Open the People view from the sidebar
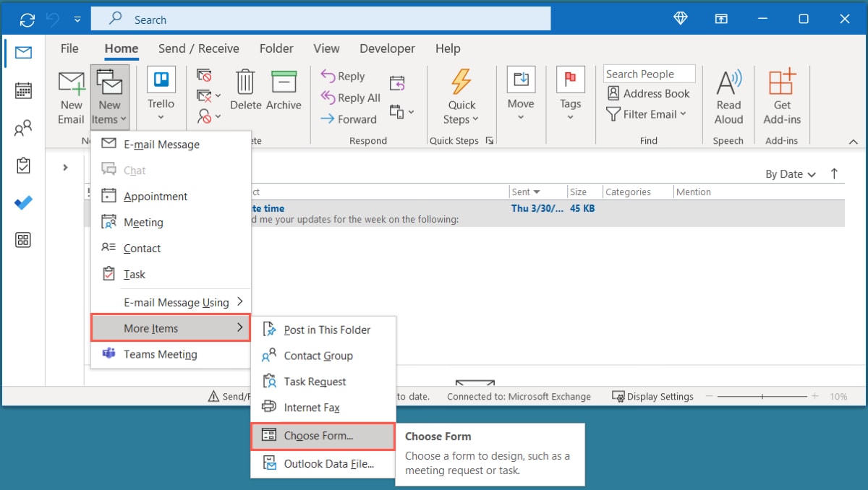 [22, 128]
